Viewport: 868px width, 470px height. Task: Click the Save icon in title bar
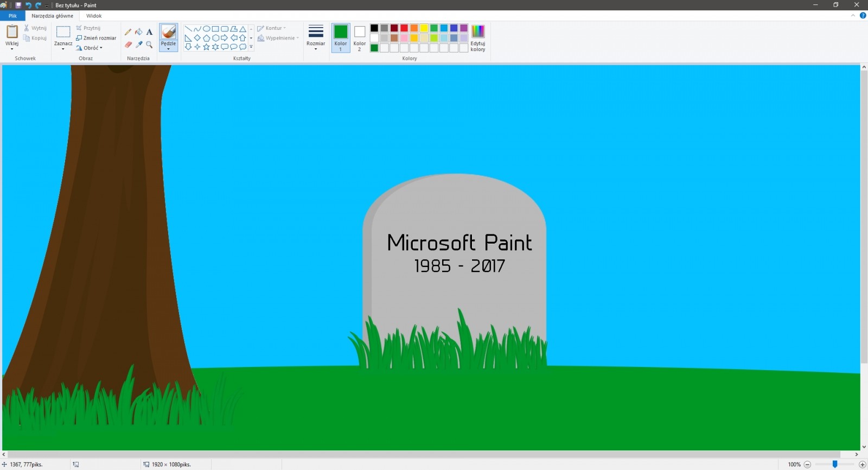point(18,5)
